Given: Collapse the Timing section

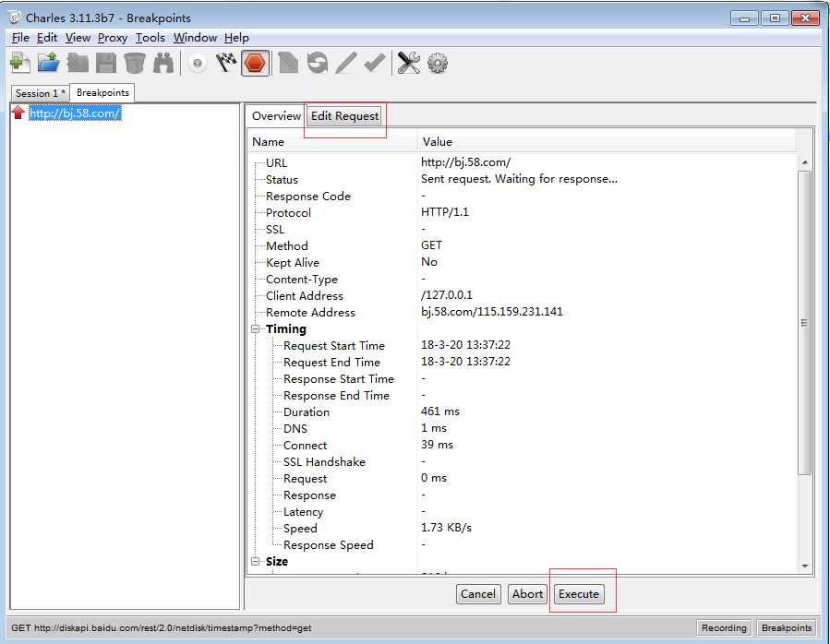Looking at the screenshot, I should (x=255, y=328).
